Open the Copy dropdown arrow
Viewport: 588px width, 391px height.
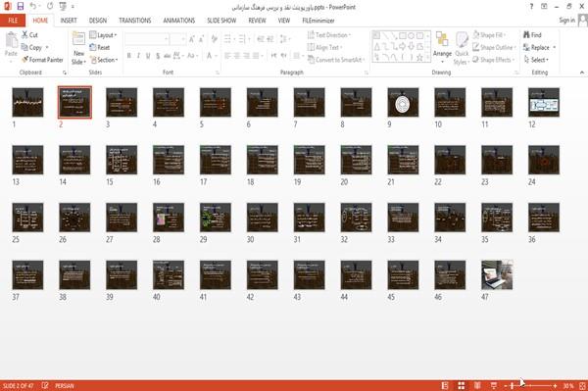(x=47, y=47)
